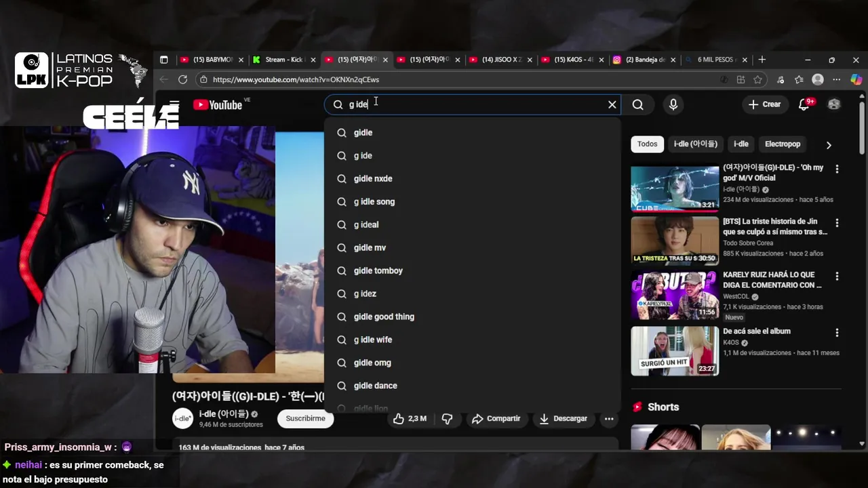Clear the search box with the X
The width and height of the screenshot is (868, 488).
click(x=612, y=104)
